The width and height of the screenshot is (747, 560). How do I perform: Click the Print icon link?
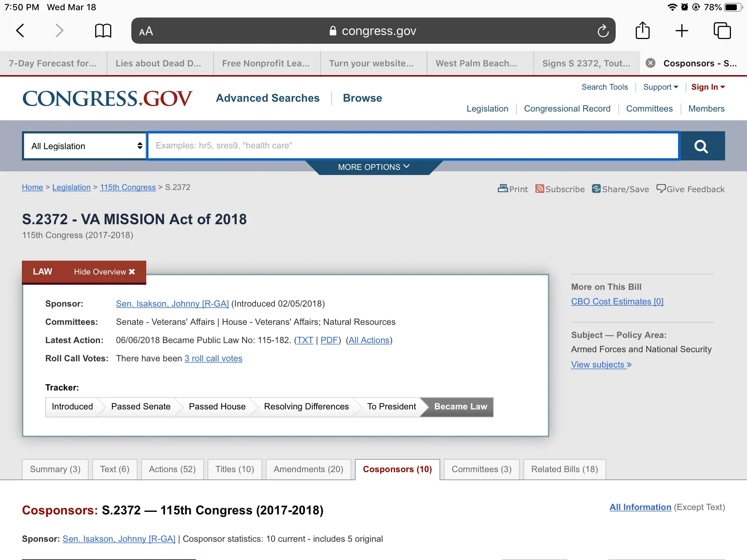[x=513, y=189]
